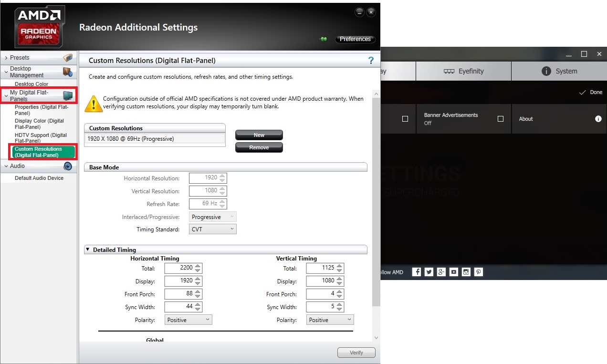Click the blue help question mark icon
The height and width of the screenshot is (364, 607).
click(371, 61)
